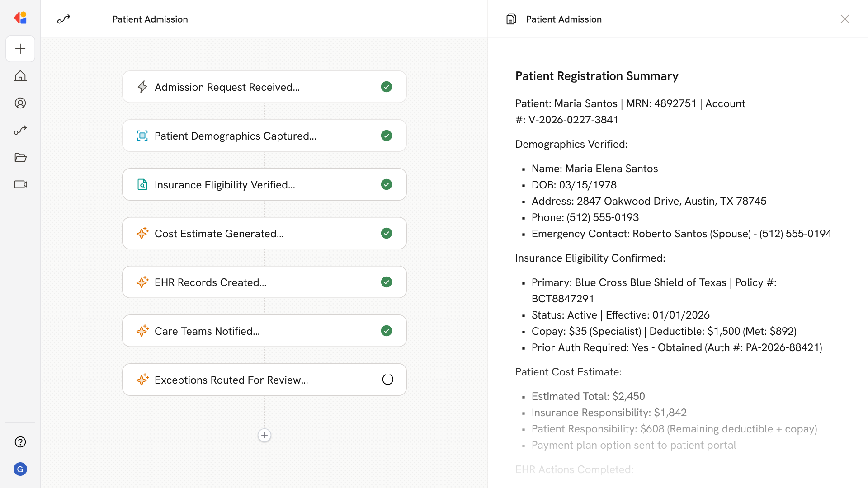Open the Home icon in sidebar
The height and width of the screenshot is (488, 868).
20,76
